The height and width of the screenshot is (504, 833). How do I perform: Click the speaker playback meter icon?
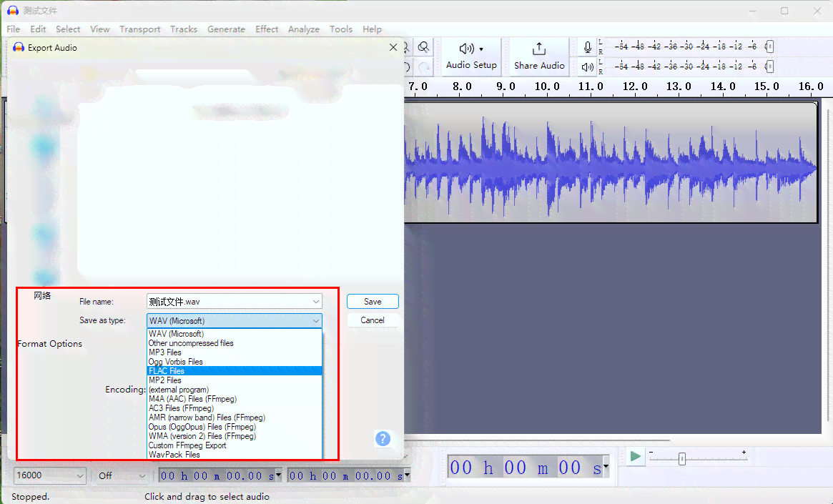pyautogui.click(x=587, y=67)
